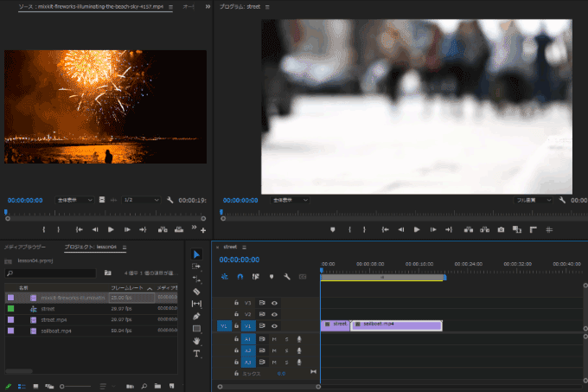Image resolution: width=588 pixels, height=392 pixels.
Task: Select the Ripple Edit tool
Action: point(196,280)
